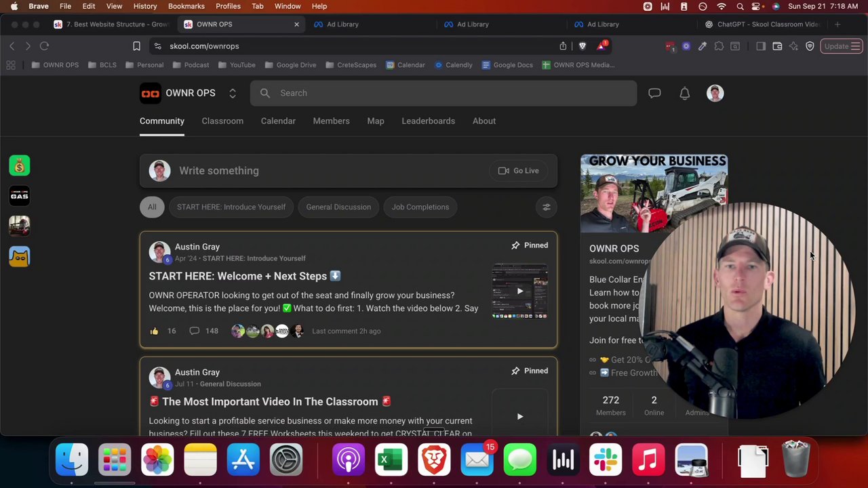
Task: Switch to the Classroom tab
Action: [x=222, y=121]
